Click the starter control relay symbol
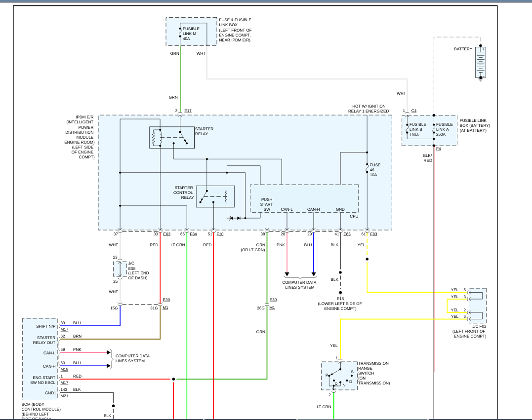Screen dimensions: 532x420 (215, 196)
